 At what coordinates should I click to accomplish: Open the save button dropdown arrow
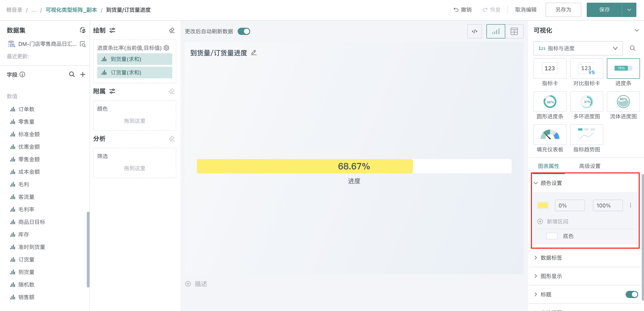click(629, 10)
